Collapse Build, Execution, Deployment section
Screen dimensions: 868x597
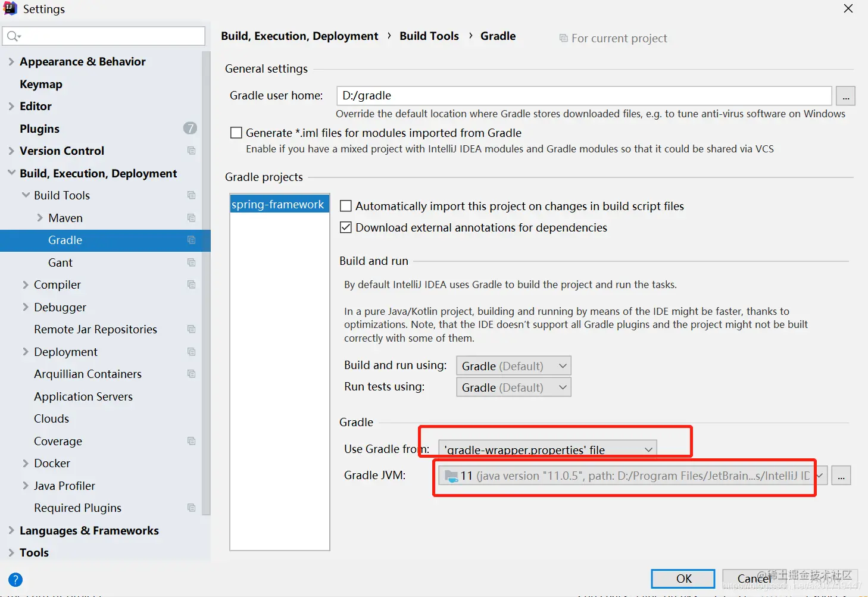(x=11, y=173)
